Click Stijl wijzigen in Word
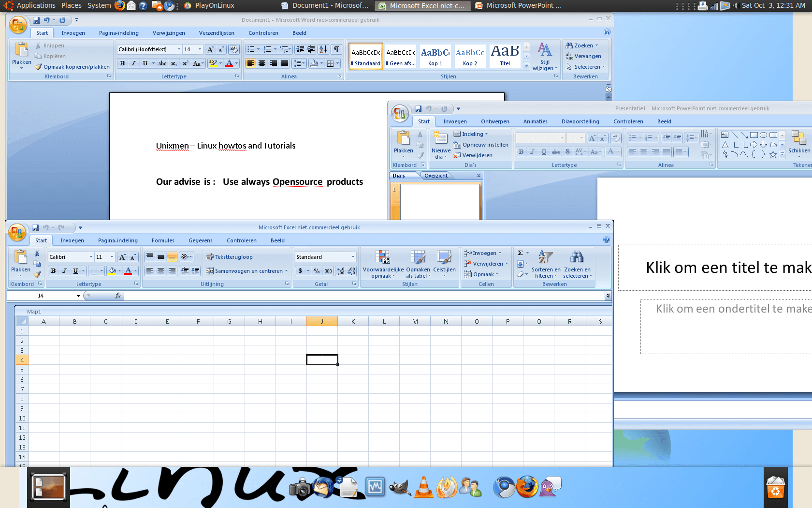The width and height of the screenshot is (812, 508). [x=545, y=57]
